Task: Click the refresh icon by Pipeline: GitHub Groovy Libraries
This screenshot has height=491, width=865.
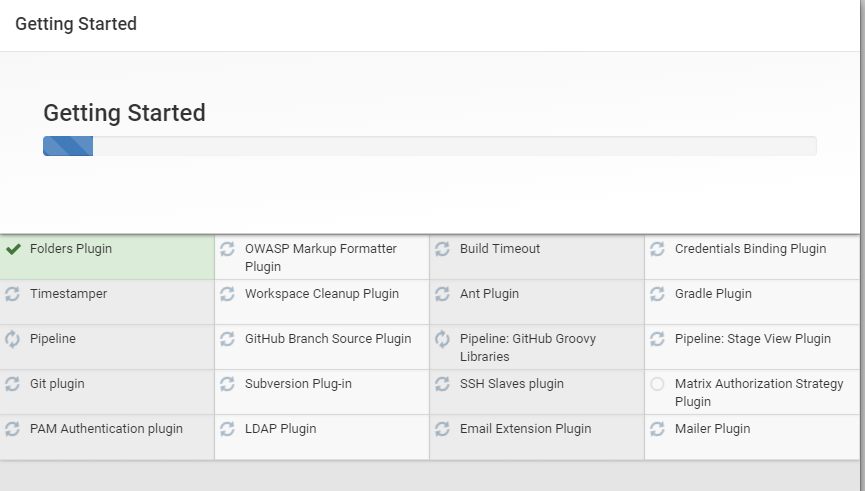Action: coord(442,339)
